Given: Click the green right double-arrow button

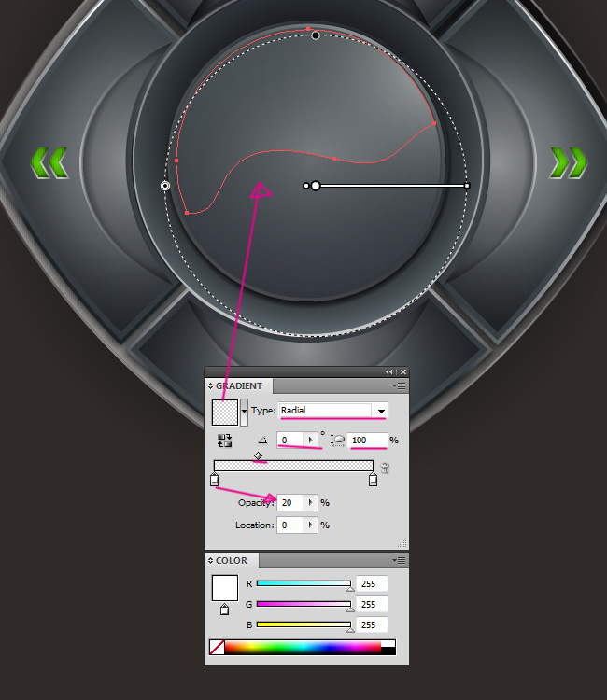Looking at the screenshot, I should point(569,163).
